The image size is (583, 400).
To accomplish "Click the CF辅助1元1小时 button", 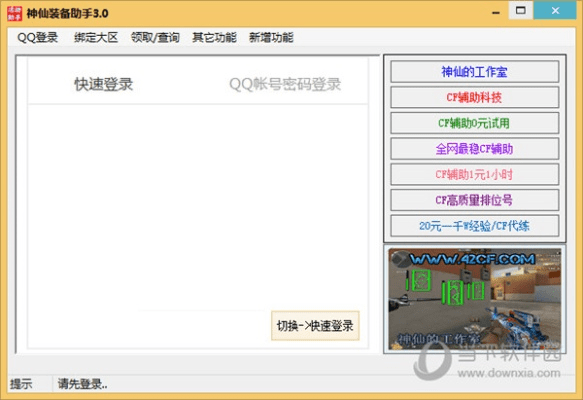I will pos(474,174).
